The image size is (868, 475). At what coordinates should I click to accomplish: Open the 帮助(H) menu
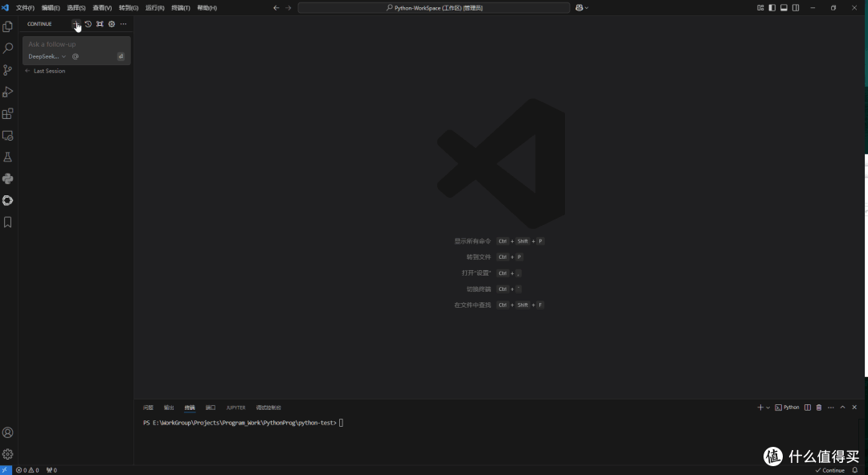click(207, 8)
